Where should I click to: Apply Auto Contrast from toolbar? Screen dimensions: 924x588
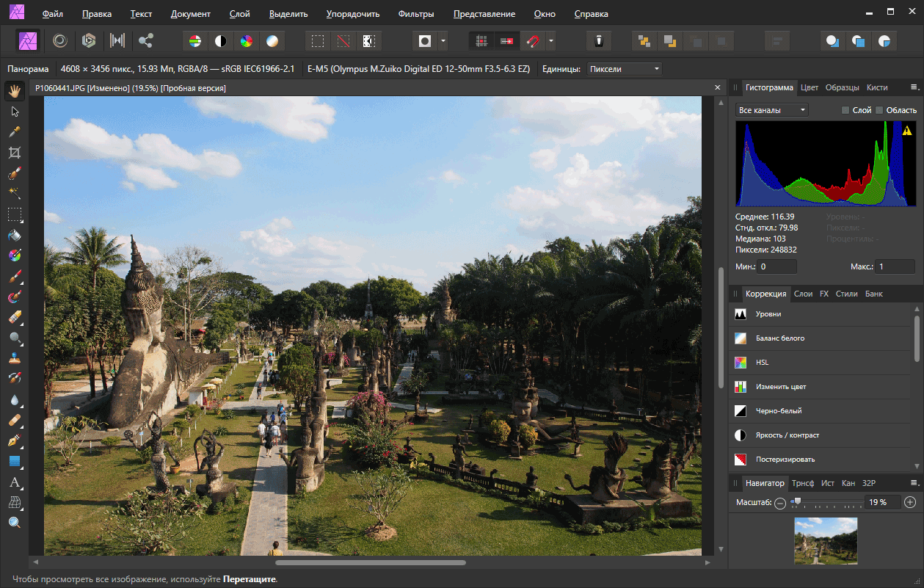pyautogui.click(x=219, y=41)
